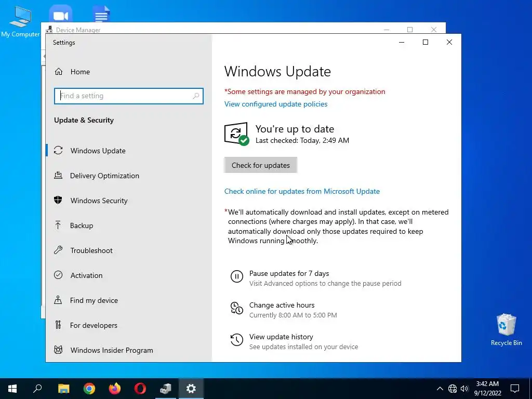The height and width of the screenshot is (399, 532).
Task: Select the My Computer desktop icon
Action: [20, 21]
